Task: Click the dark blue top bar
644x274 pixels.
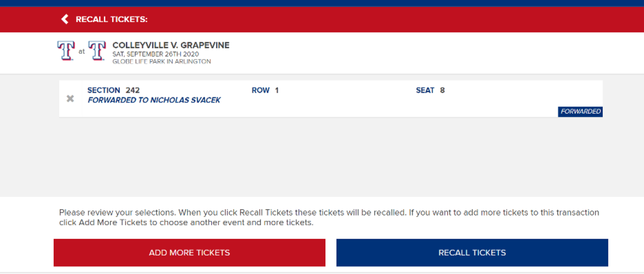Action: coord(322,3)
